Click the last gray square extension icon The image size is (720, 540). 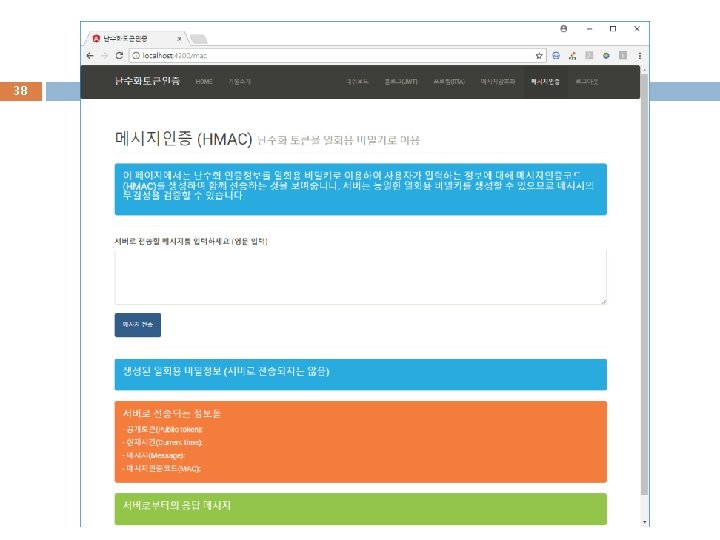pyautogui.click(x=623, y=56)
